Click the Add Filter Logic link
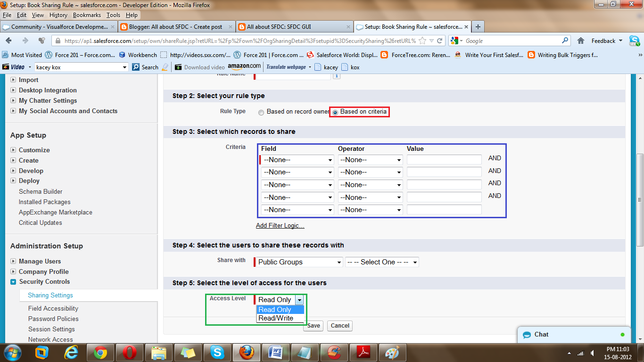644x362 pixels. tap(280, 226)
